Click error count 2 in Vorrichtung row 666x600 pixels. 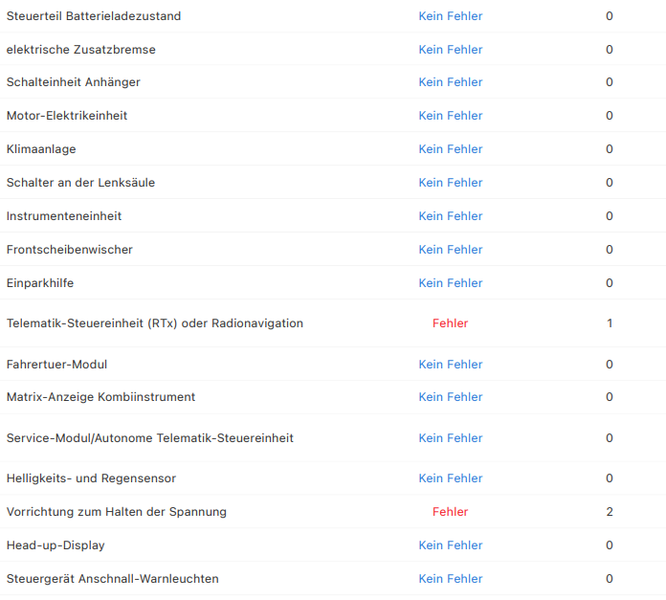[x=609, y=511]
